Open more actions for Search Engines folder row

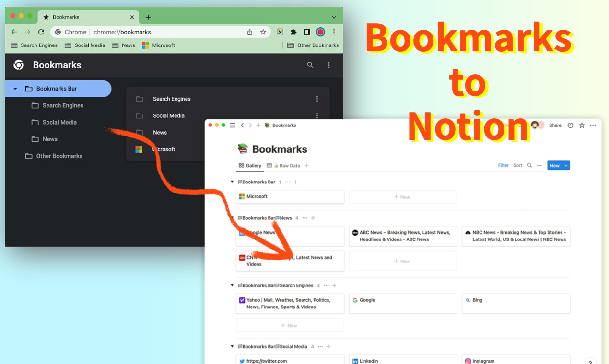(317, 99)
